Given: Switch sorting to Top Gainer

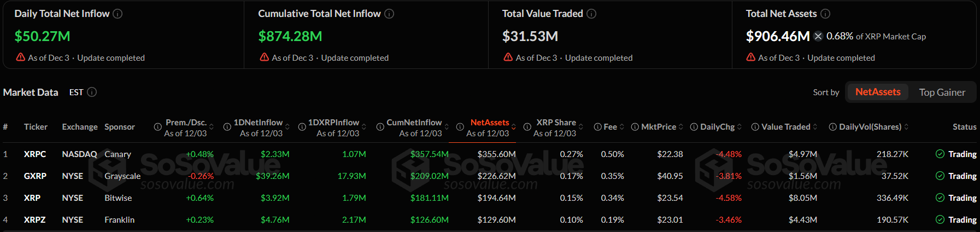Looking at the screenshot, I should (942, 92).
